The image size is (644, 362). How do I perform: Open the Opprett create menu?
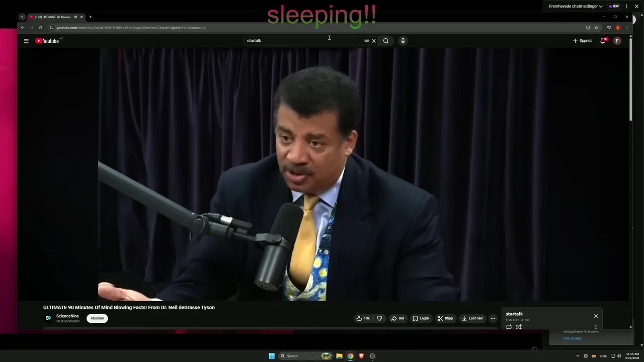click(x=583, y=41)
